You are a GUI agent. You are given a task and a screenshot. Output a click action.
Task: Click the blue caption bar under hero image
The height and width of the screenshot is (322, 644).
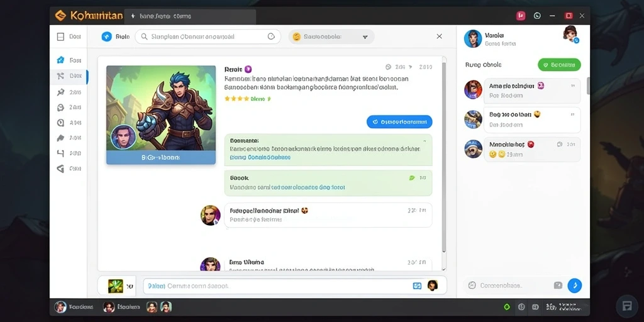(161, 157)
